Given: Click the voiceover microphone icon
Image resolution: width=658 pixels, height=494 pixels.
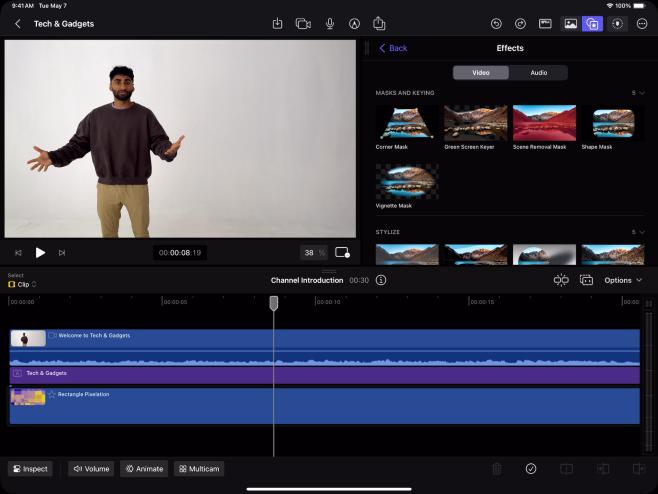Looking at the screenshot, I should (x=328, y=23).
